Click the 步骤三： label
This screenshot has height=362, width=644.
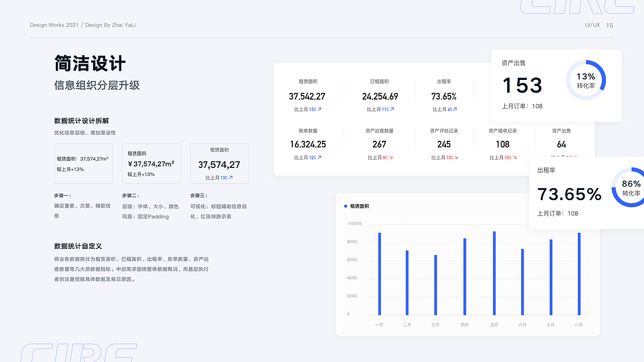click(x=199, y=196)
